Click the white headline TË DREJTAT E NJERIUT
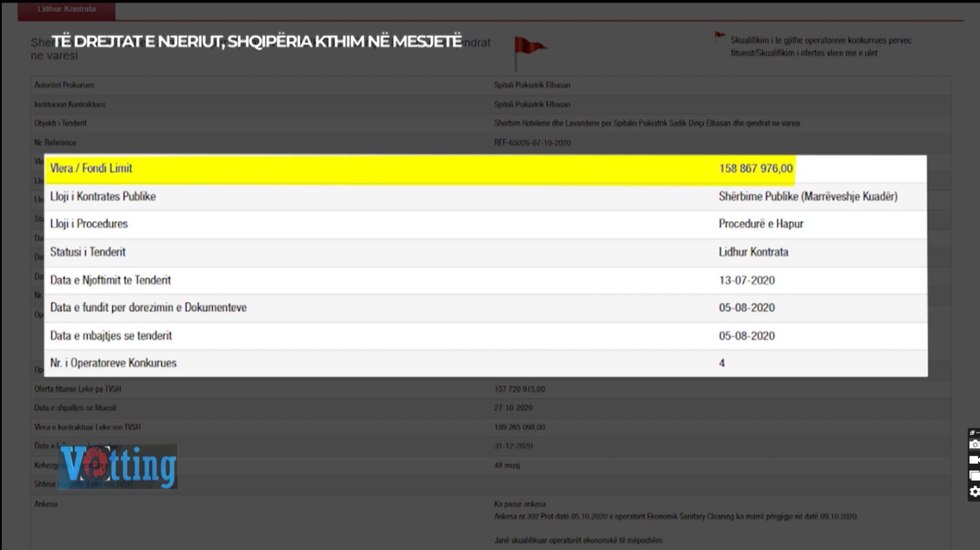 [x=256, y=42]
